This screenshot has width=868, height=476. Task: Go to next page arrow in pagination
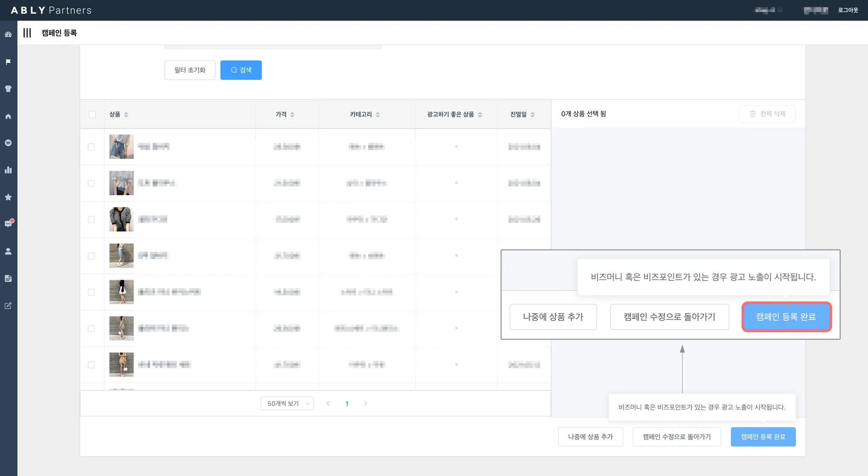click(x=365, y=404)
